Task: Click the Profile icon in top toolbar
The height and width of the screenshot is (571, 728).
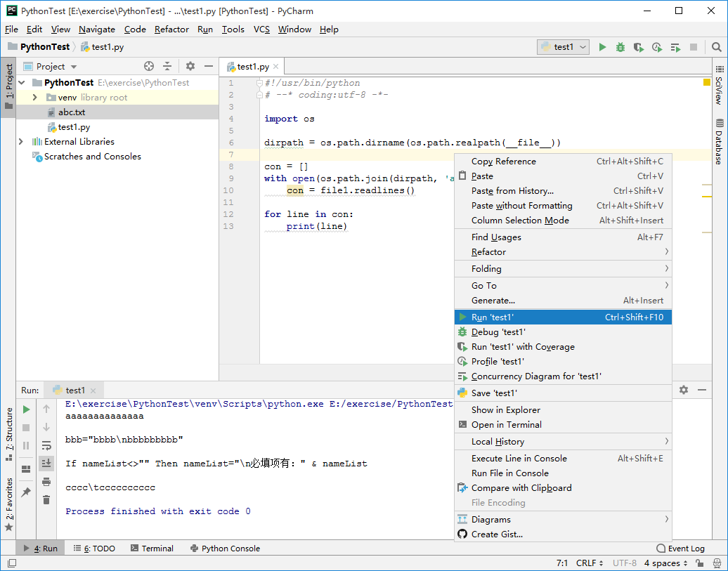Action: [x=656, y=47]
